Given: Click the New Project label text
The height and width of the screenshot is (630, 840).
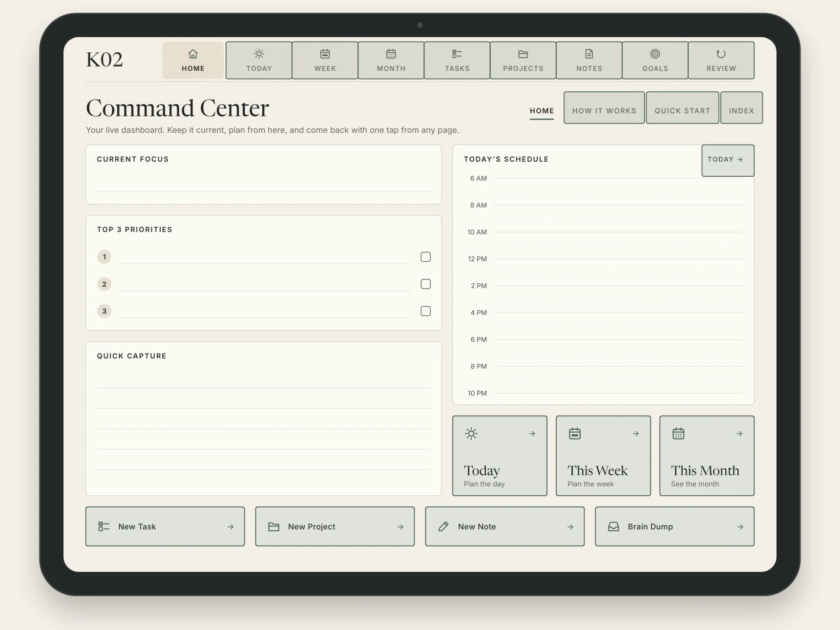Looking at the screenshot, I should pyautogui.click(x=312, y=526).
